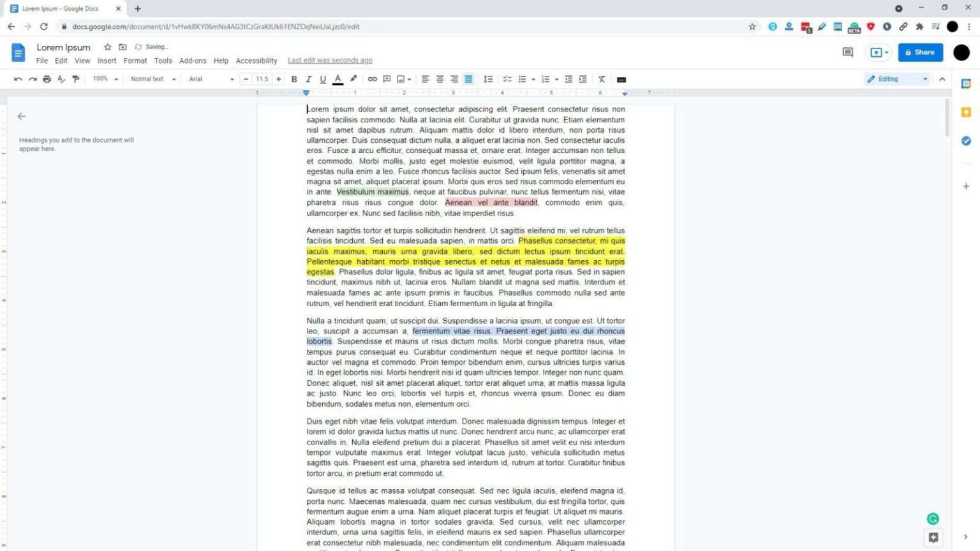Select the Print icon in the toolbar
Image resolution: width=980 pixels, height=551 pixels.
pos(47,78)
